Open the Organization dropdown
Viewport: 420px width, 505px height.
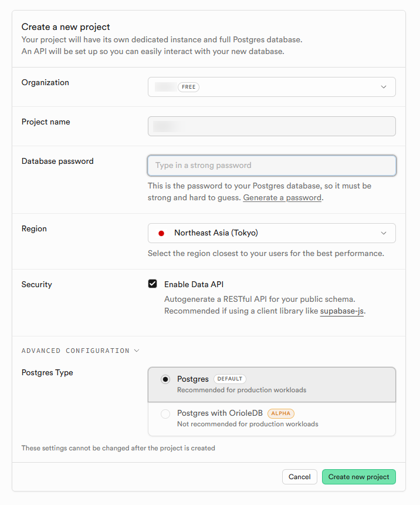(272, 87)
